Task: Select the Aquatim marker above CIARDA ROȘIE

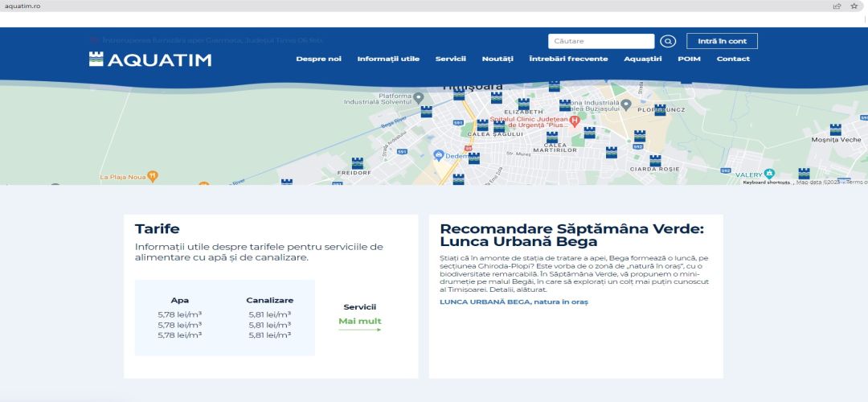Action: (656, 161)
